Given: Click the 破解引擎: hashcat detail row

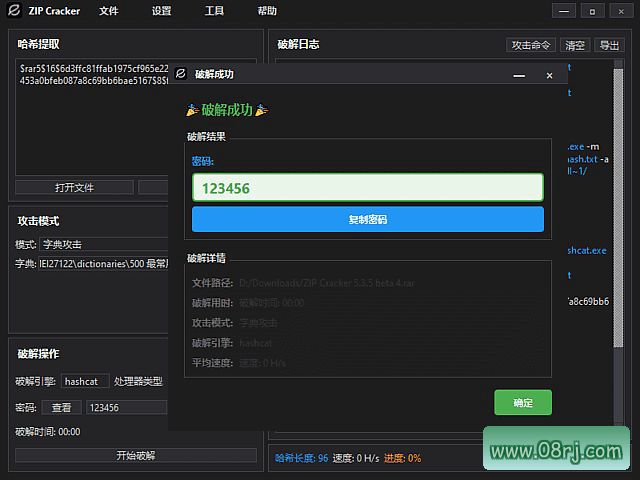Looking at the screenshot, I should [232, 343].
